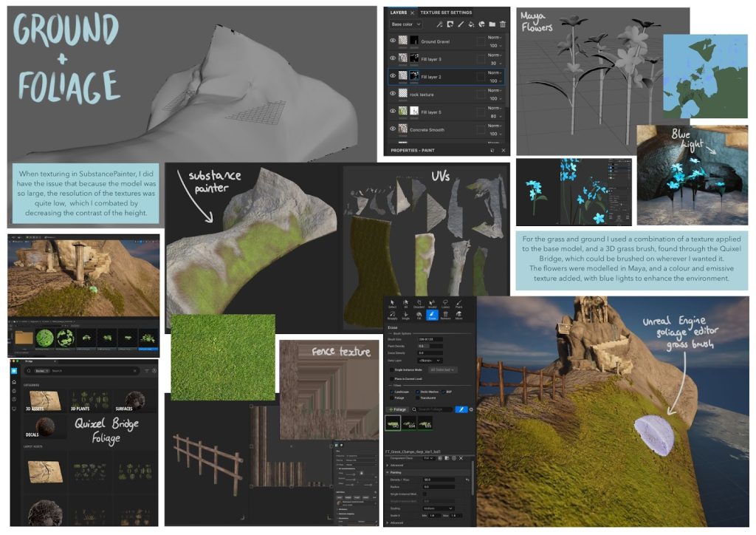Activate the Paint foliage tool
Image resolution: width=756 pixels, height=535 pixels.
pyautogui.click(x=458, y=304)
